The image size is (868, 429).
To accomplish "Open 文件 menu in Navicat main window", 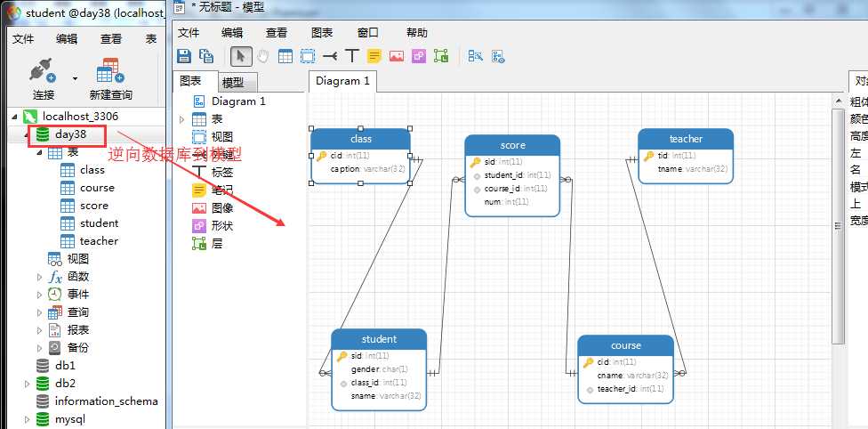I will point(23,39).
